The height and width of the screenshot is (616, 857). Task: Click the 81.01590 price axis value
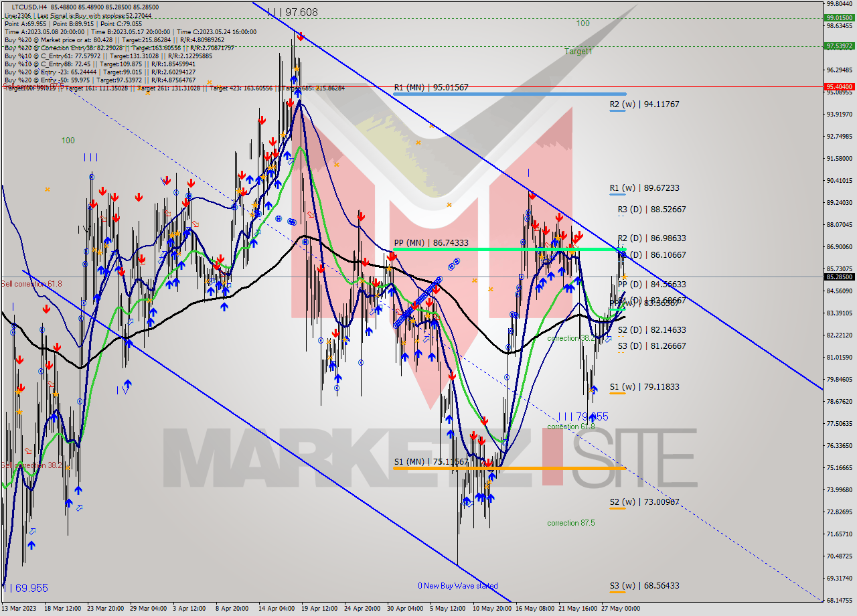(x=839, y=357)
